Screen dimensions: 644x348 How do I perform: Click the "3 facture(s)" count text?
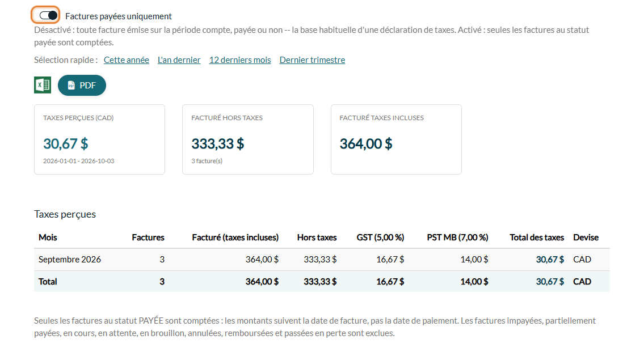(x=207, y=161)
